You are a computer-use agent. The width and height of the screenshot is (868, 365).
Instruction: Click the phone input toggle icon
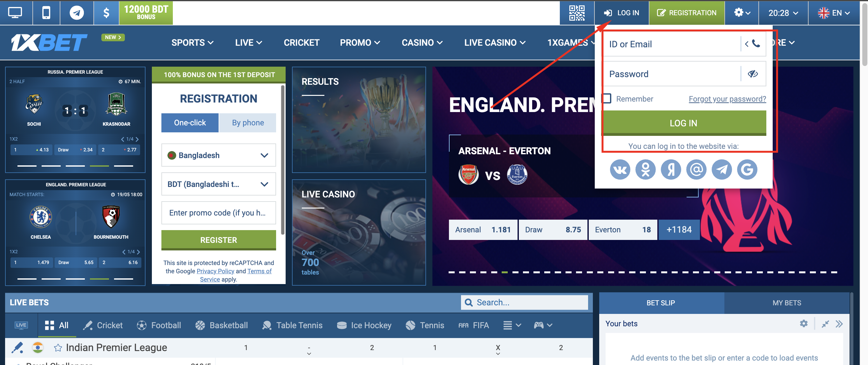[755, 44]
